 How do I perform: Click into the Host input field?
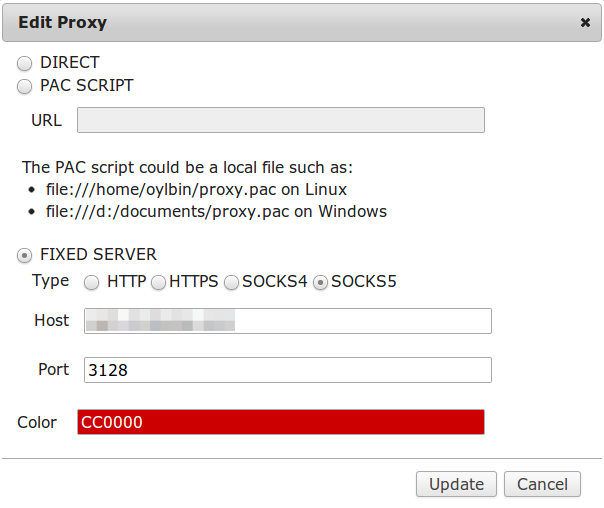point(288,321)
